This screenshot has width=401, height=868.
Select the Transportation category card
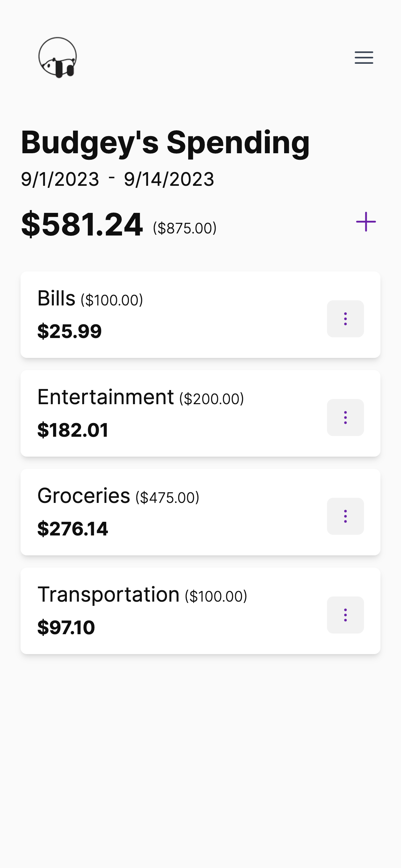coord(200,611)
